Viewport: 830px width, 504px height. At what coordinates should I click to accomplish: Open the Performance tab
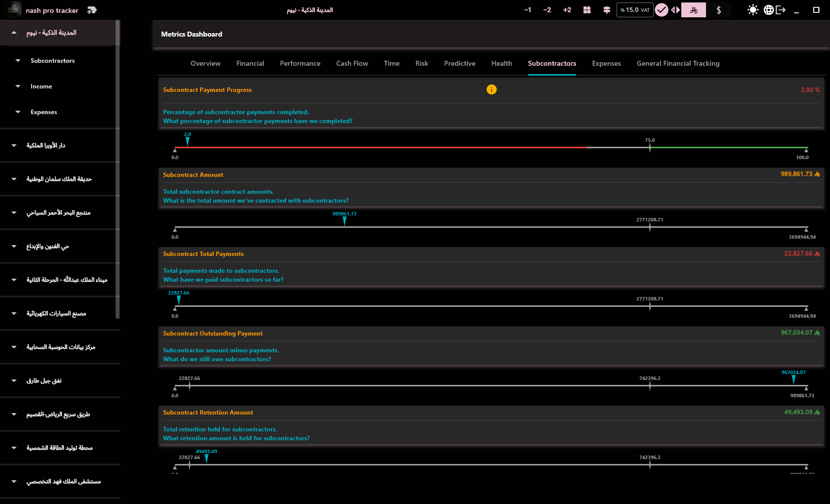point(300,63)
